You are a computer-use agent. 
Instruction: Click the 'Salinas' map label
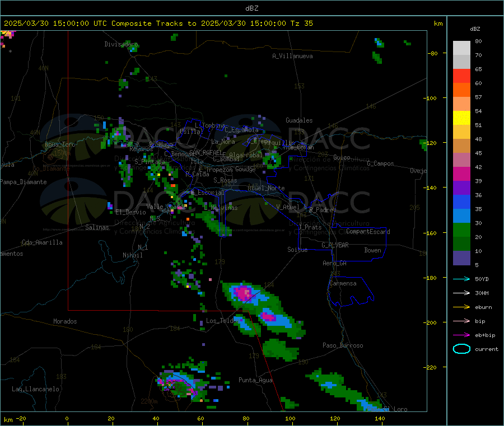click(x=97, y=227)
